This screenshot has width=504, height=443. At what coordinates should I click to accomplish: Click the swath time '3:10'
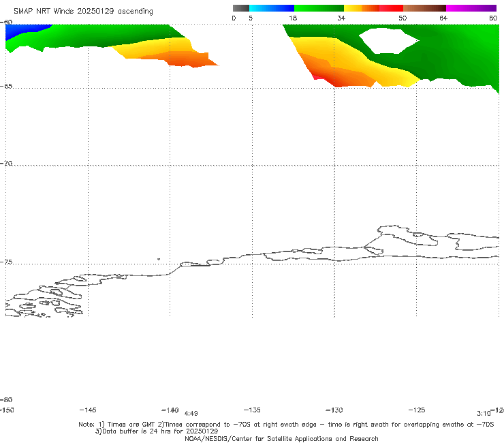[484, 414]
